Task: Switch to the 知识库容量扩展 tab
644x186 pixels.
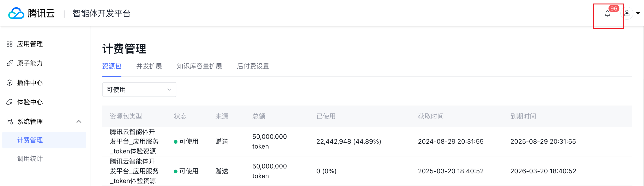Action: point(199,66)
